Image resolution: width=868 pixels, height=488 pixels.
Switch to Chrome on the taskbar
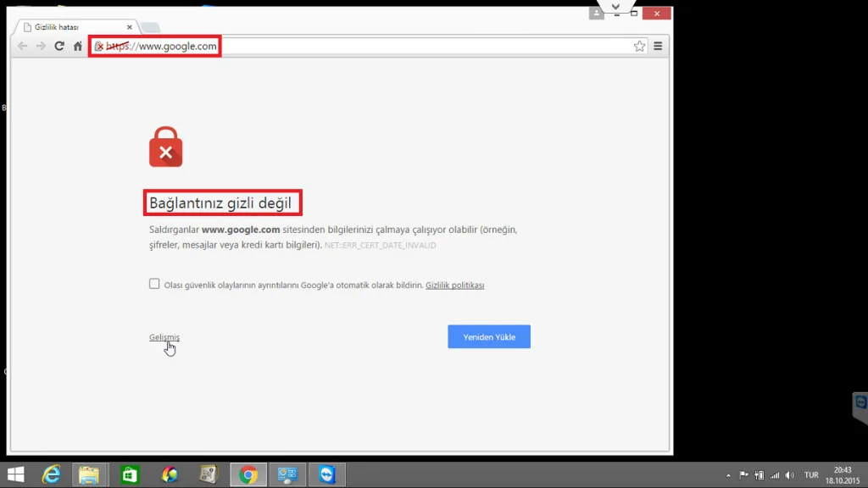coord(248,474)
